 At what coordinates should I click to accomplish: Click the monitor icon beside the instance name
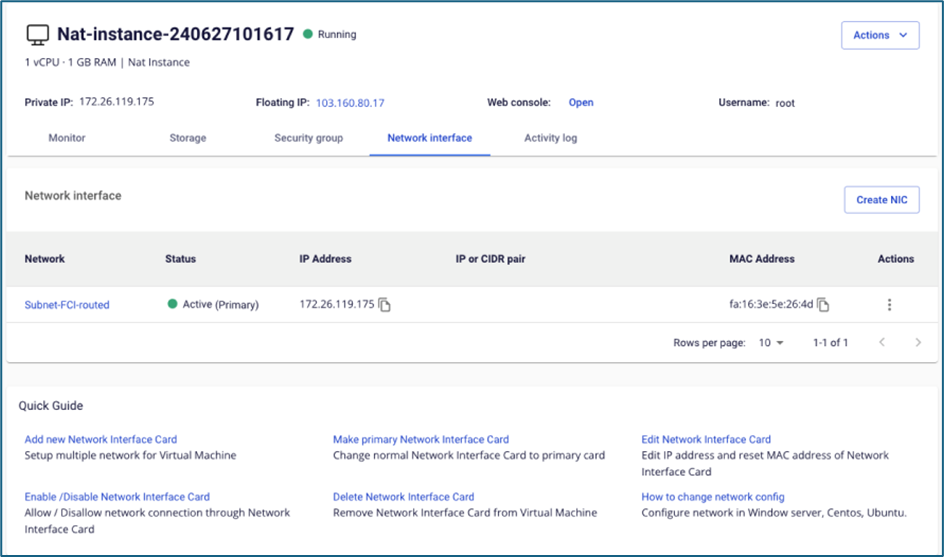[x=37, y=35]
